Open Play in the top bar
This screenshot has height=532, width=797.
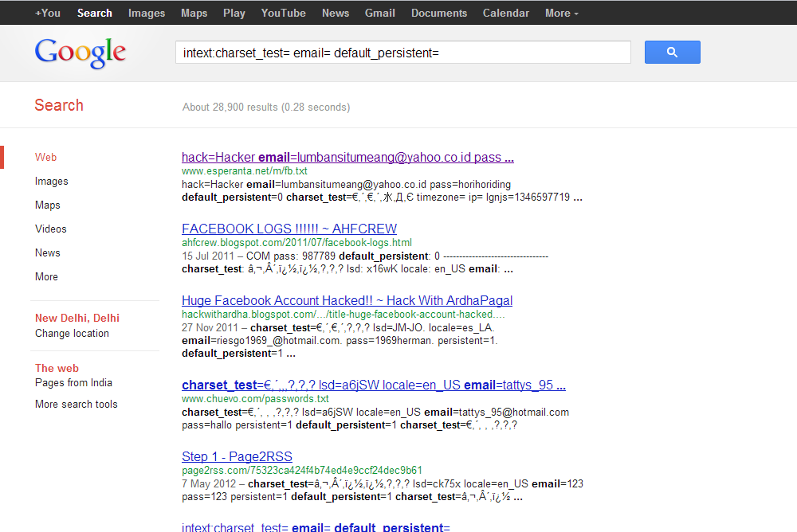tap(234, 14)
